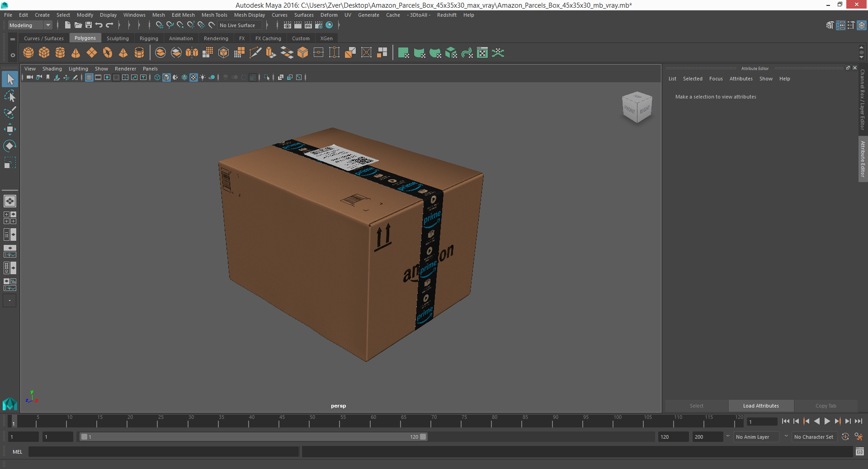868x469 pixels.
Task: Toggle wireframe shading in viewport
Action: point(157,78)
